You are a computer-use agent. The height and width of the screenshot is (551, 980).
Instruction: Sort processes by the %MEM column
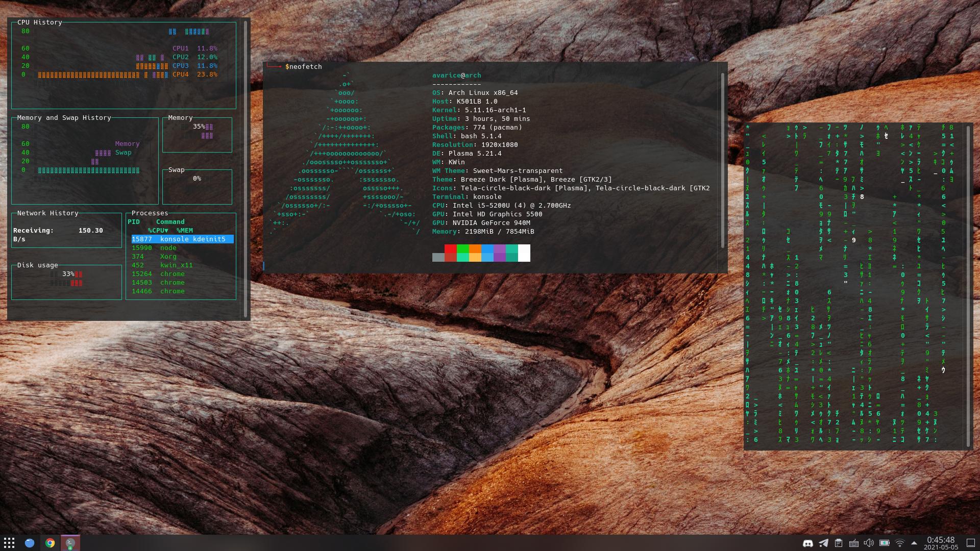tap(185, 231)
